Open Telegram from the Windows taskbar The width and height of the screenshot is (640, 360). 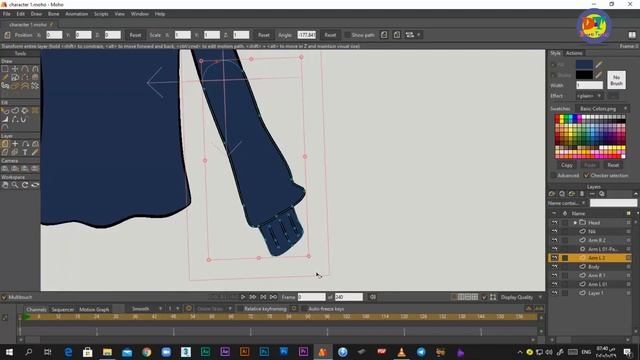pyautogui.click(x=421, y=352)
